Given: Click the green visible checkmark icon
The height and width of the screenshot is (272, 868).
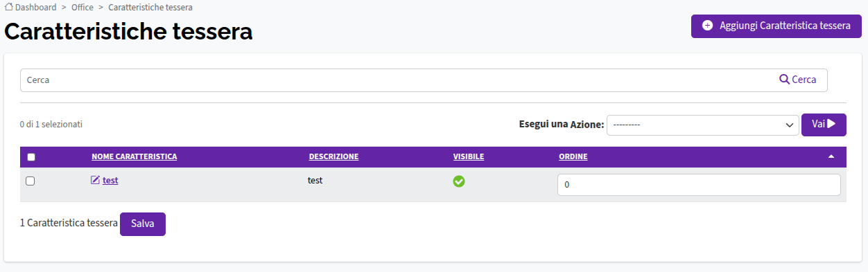Looking at the screenshot, I should tap(459, 181).
